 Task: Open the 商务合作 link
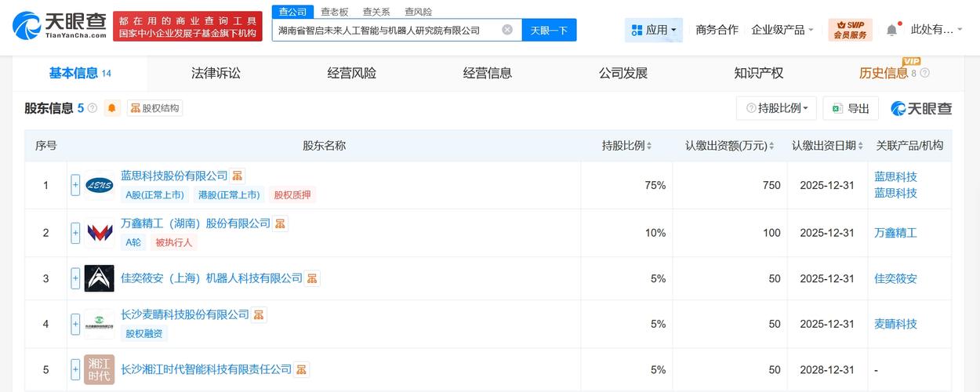click(x=717, y=30)
